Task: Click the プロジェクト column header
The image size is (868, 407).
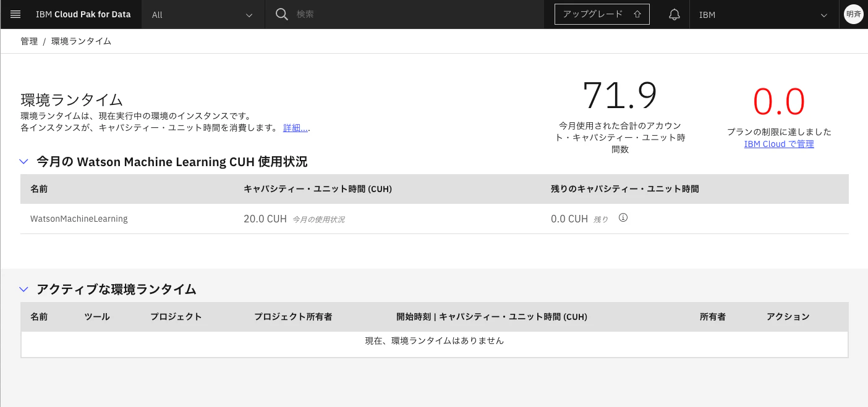Action: [176, 317]
